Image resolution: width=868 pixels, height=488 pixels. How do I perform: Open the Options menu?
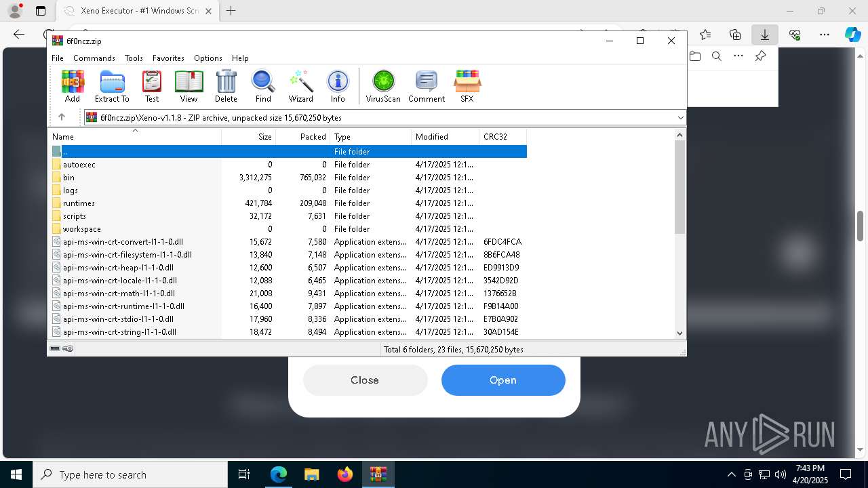(208, 58)
